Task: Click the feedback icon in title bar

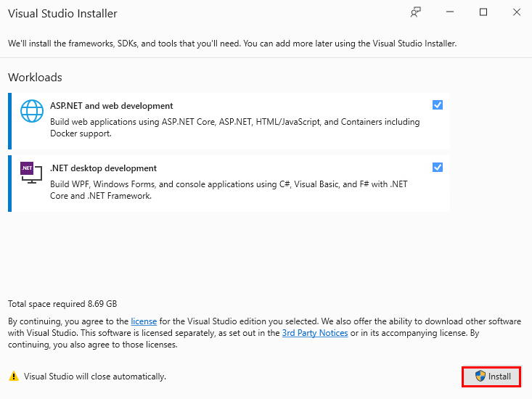Action: click(x=416, y=12)
